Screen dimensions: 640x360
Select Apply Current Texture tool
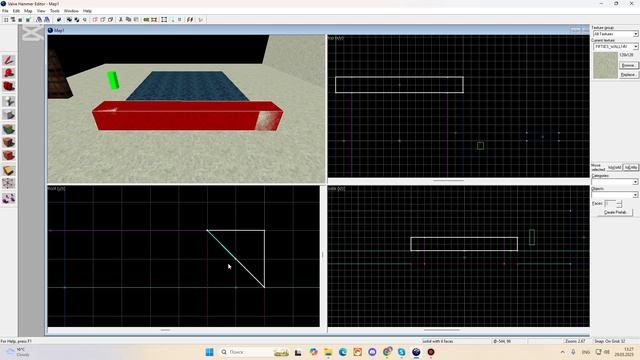click(9, 142)
